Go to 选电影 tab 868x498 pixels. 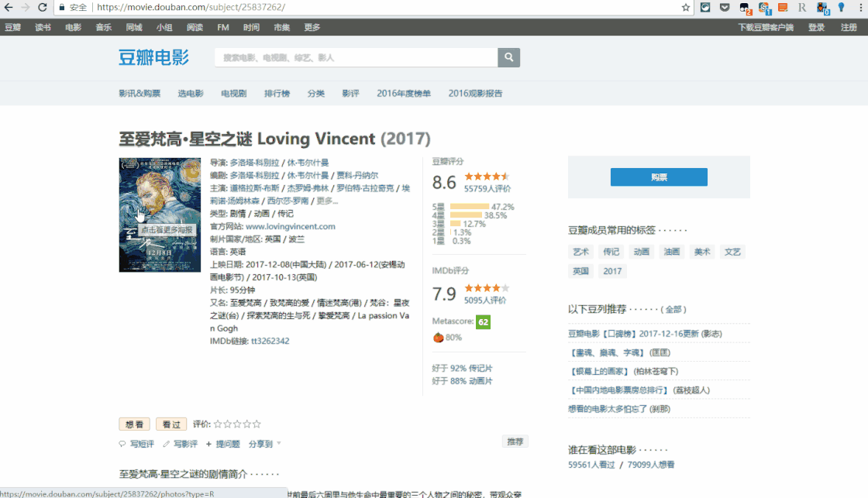191,94
